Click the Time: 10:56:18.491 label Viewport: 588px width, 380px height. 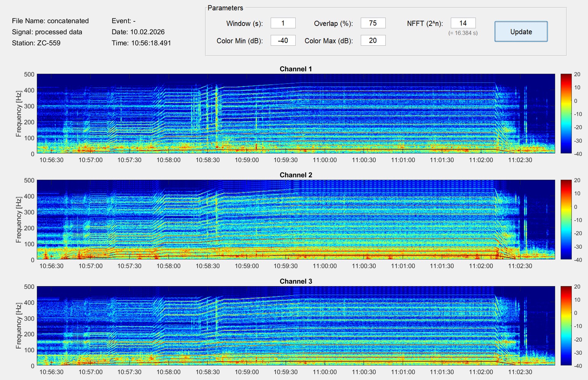click(x=141, y=43)
